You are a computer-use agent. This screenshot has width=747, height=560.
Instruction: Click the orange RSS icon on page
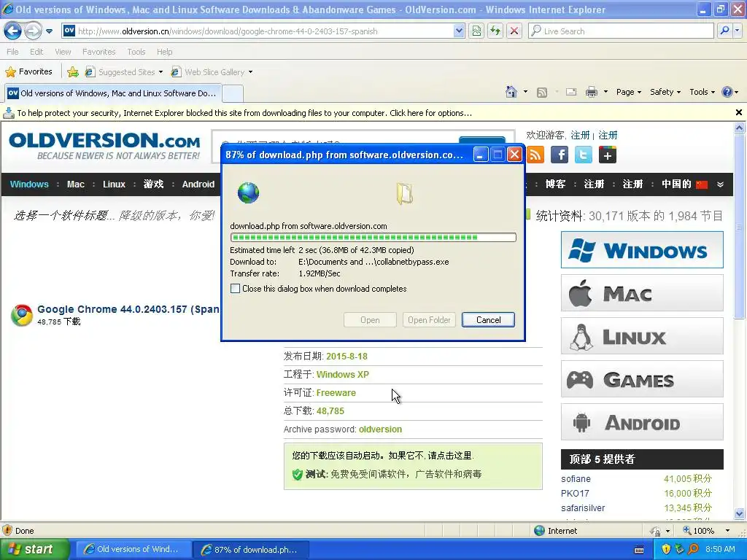pyautogui.click(x=535, y=155)
